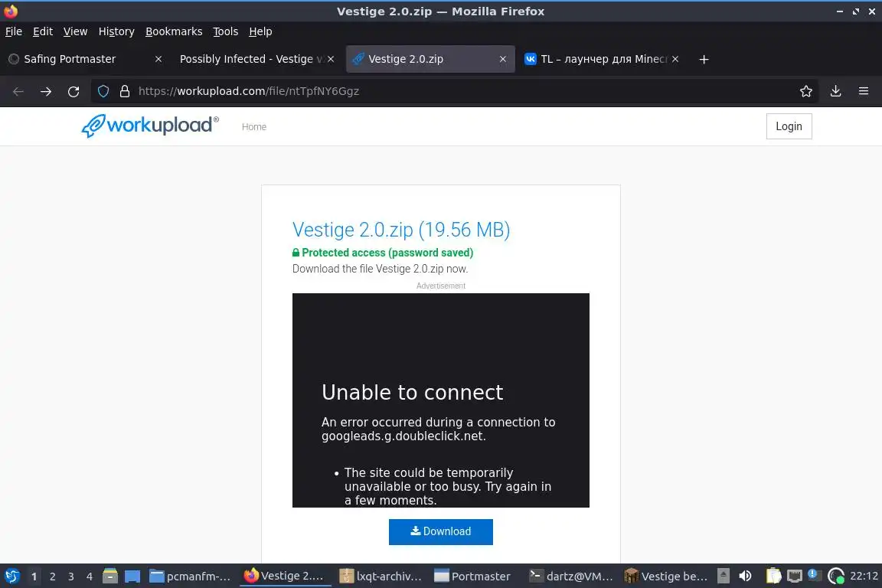The image size is (882, 588).
Task: Switch to the lxqt-archiver taskbar window
Action: pyautogui.click(x=381, y=577)
